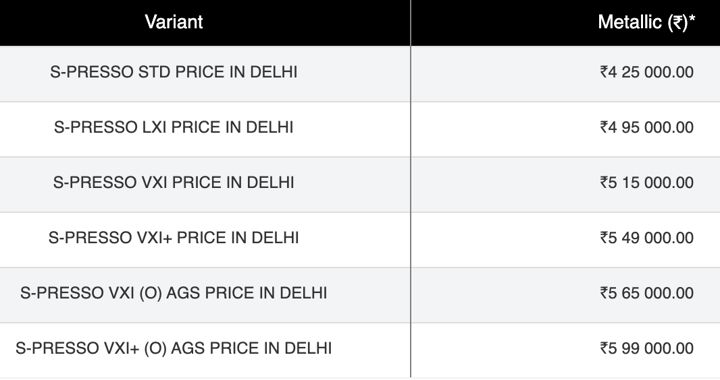
Task: Click the asterisk after Metallic (₹)
Action: coord(692,18)
